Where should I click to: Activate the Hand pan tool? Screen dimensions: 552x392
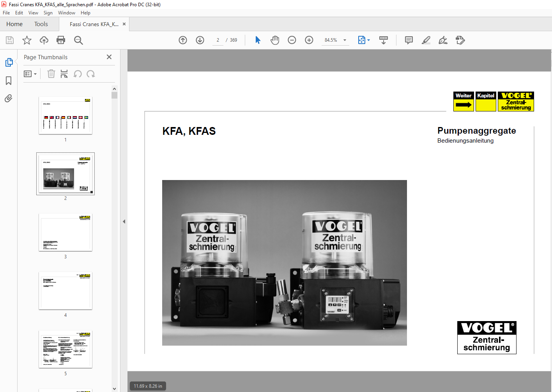[275, 40]
